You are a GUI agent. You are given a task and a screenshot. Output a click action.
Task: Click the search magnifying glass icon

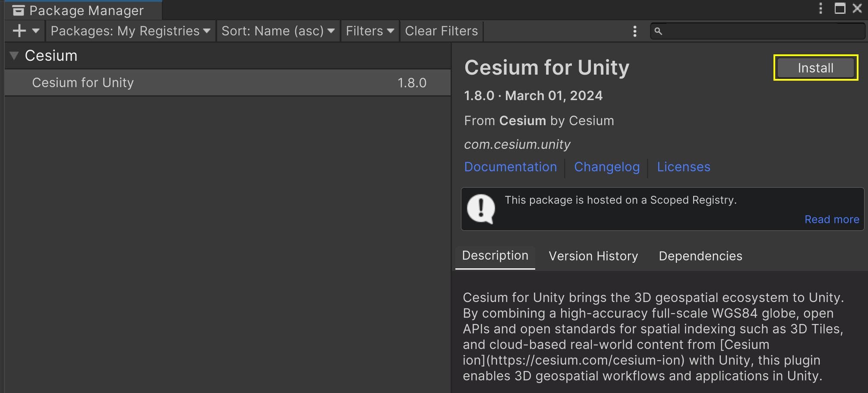pyautogui.click(x=658, y=31)
